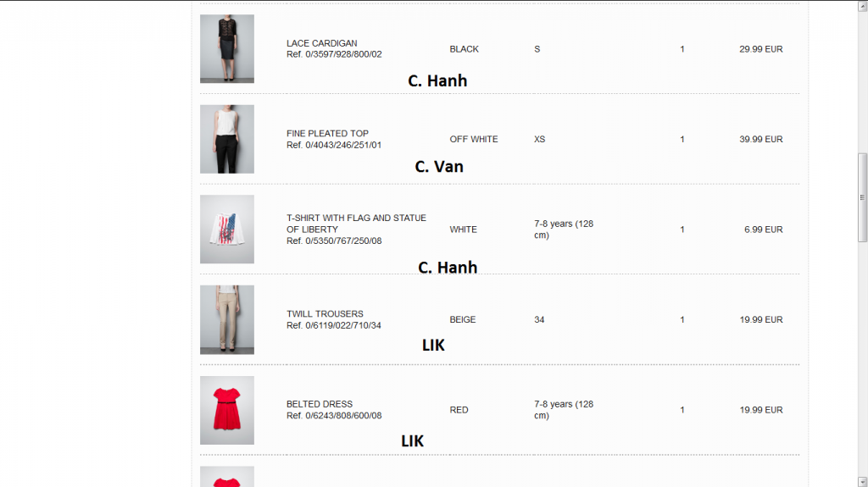Open the FINE PLEATED TOP product title

coord(327,134)
